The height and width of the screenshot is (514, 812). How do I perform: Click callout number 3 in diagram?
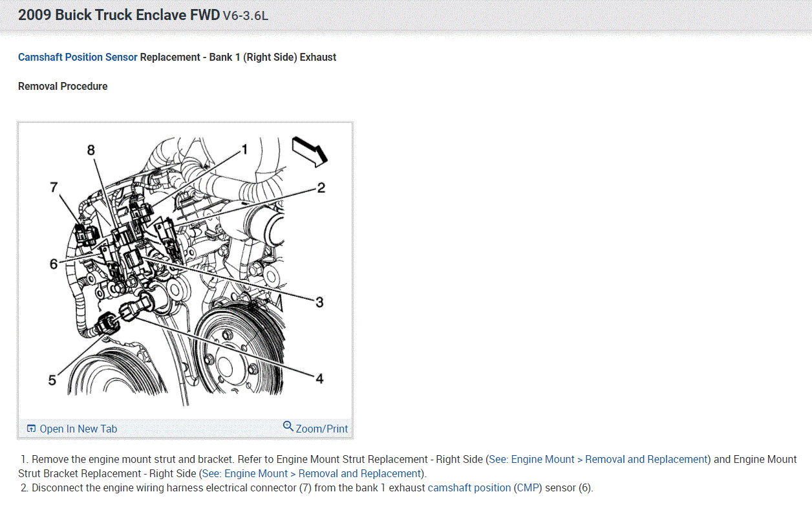pos(319,302)
